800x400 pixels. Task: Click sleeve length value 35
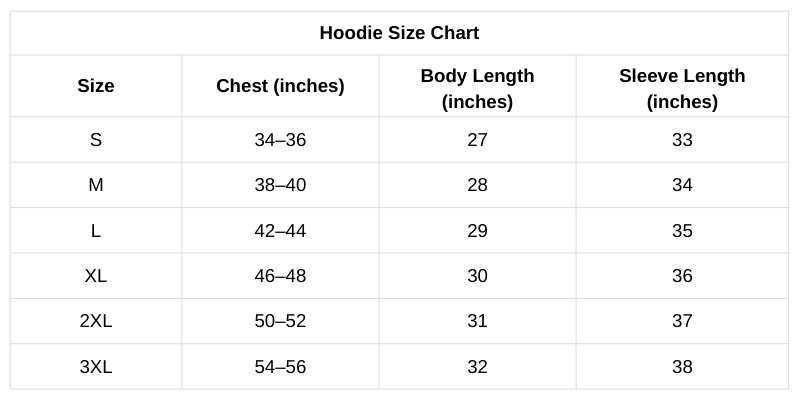pyautogui.click(x=682, y=231)
